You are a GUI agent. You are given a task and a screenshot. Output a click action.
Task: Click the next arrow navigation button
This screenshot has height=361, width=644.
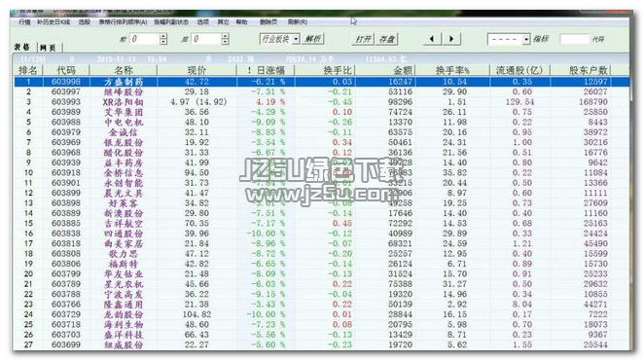tap(451, 39)
